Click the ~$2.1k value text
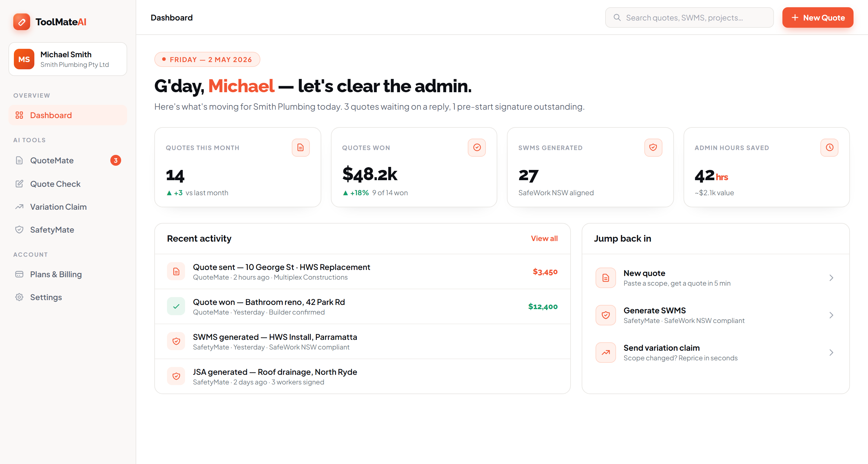 pyautogui.click(x=714, y=193)
